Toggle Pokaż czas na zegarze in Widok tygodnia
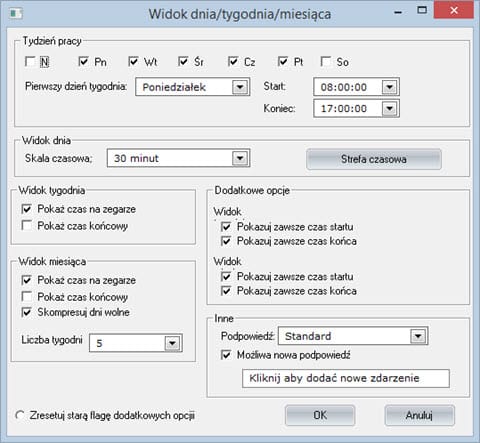Image resolution: width=480 pixels, height=443 pixels. [x=27, y=209]
